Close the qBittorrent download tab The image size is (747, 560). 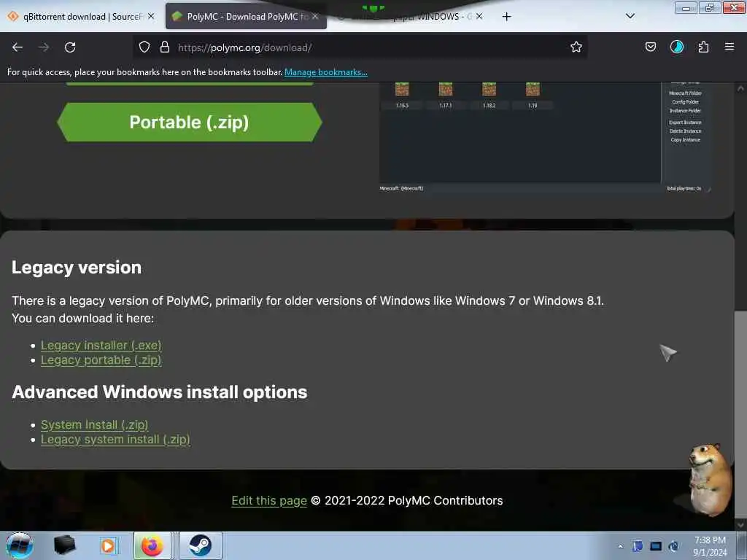click(151, 17)
